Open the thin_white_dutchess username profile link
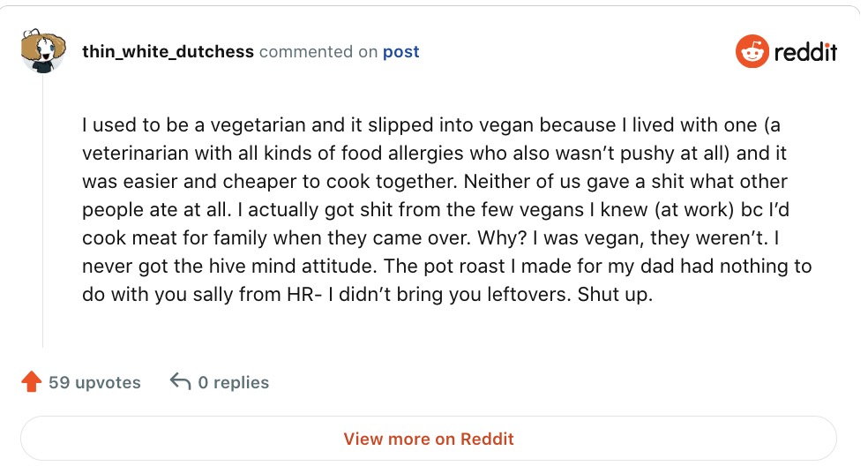Screen dimensions: 868x466 point(168,52)
